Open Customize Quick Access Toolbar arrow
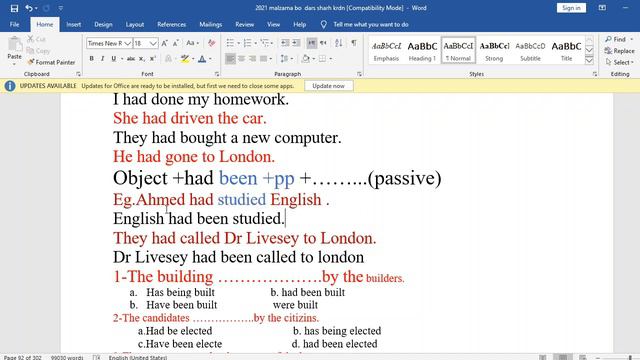640x360 pixels. pos(60,8)
